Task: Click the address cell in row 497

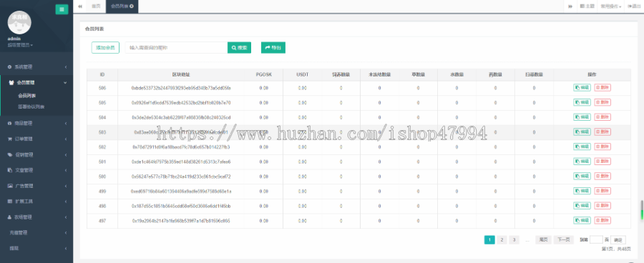Action: pos(181,221)
